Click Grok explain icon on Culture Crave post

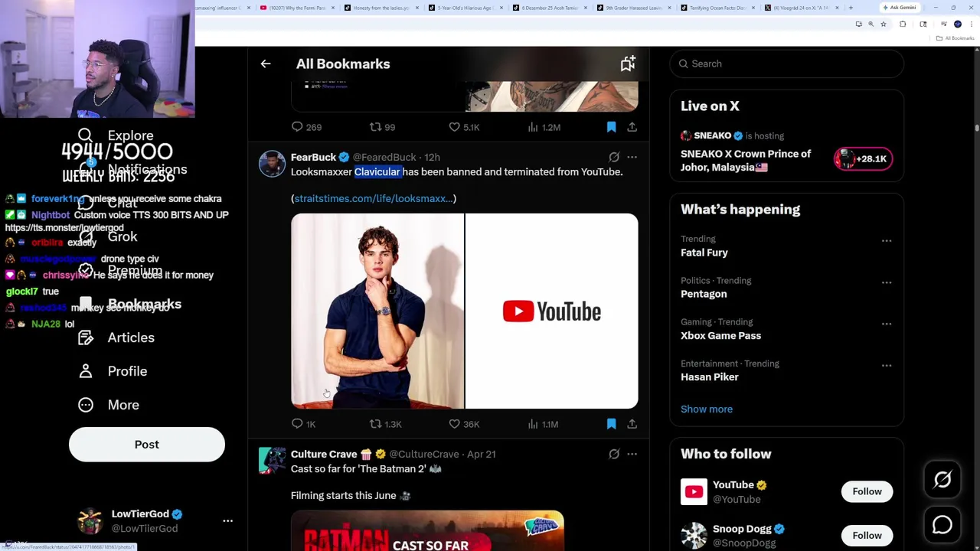614,454
